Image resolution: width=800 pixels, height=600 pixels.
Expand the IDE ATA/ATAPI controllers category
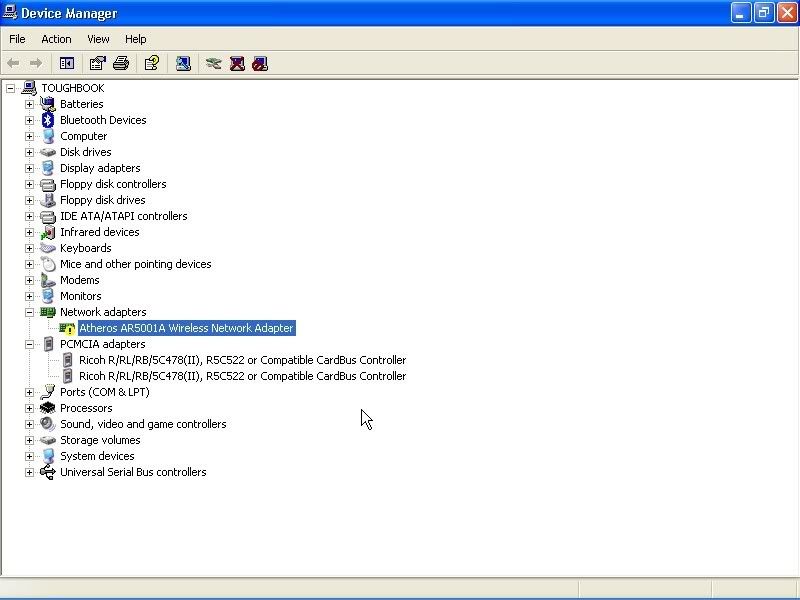tap(29, 216)
